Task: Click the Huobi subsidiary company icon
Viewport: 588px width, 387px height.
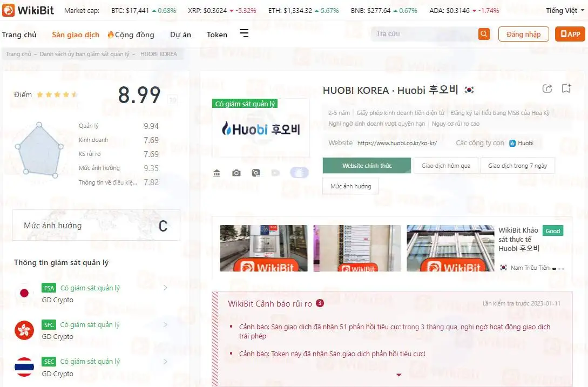Action: coord(512,143)
